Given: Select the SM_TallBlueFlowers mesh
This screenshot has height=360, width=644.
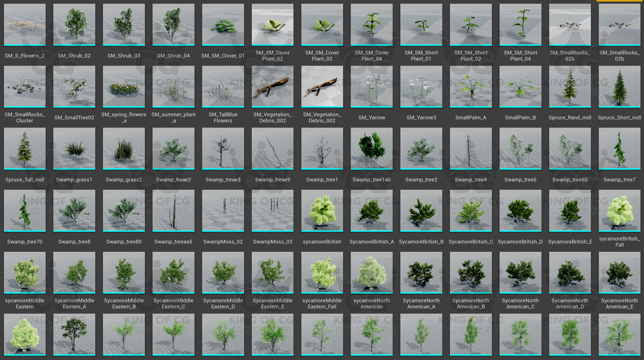Looking at the screenshot, I should point(223,86).
